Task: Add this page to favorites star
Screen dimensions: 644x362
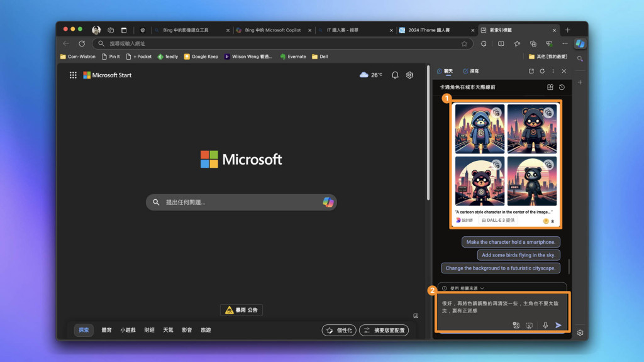Action: [x=464, y=43]
